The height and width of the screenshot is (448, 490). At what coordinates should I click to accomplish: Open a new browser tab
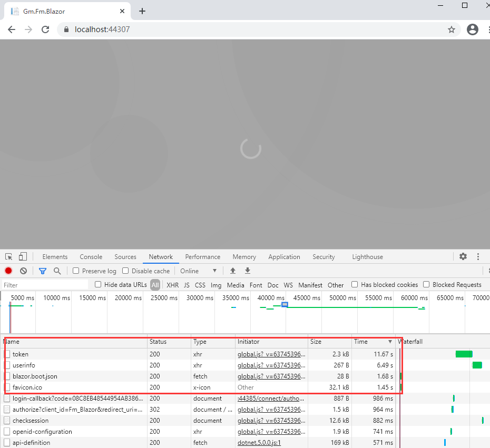click(x=142, y=11)
